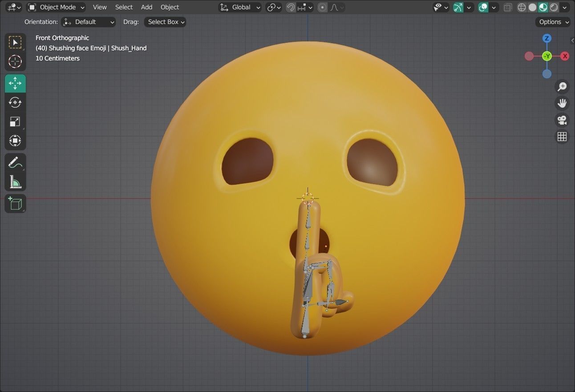Open the Global transform orientation dropdown
The height and width of the screenshot is (392, 575).
240,7
